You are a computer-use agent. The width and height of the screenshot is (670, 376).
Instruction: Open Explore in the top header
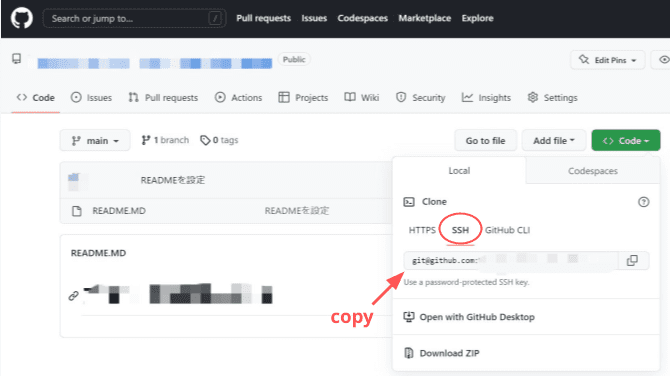tap(477, 18)
